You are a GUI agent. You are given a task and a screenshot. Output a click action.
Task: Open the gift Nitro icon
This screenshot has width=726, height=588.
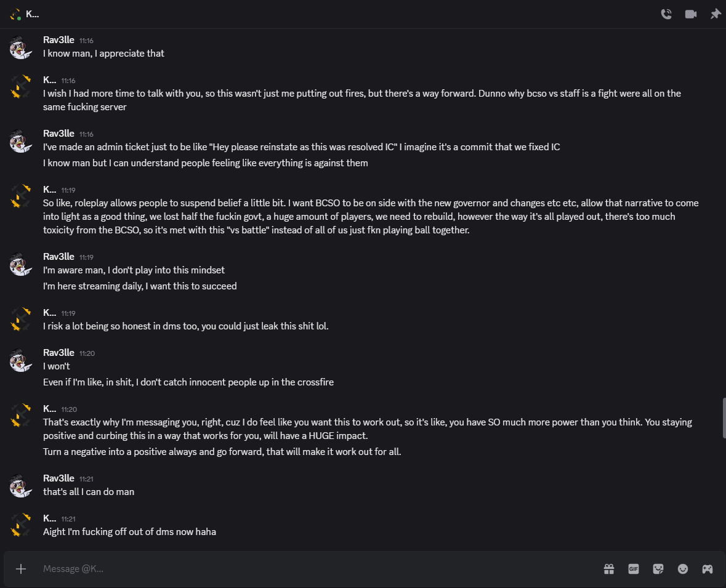(x=609, y=569)
